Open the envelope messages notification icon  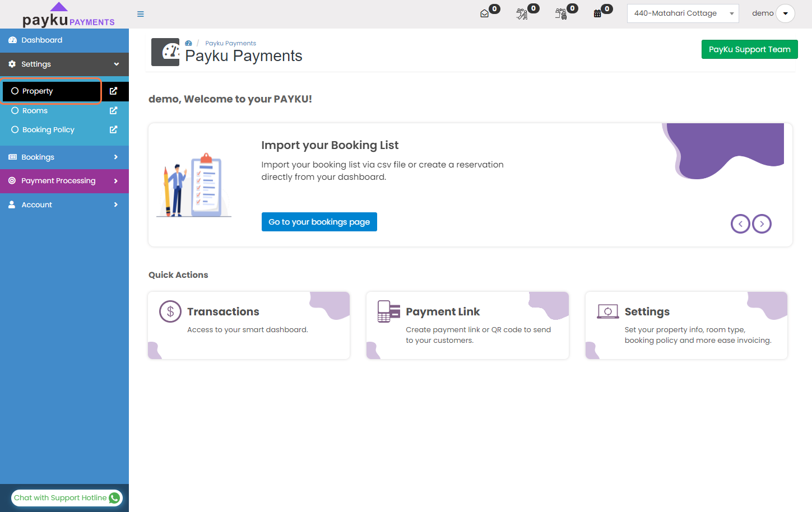pyautogui.click(x=485, y=14)
